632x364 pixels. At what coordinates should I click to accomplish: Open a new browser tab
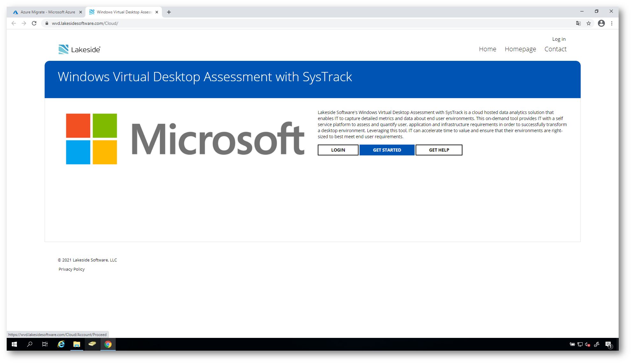(x=169, y=12)
